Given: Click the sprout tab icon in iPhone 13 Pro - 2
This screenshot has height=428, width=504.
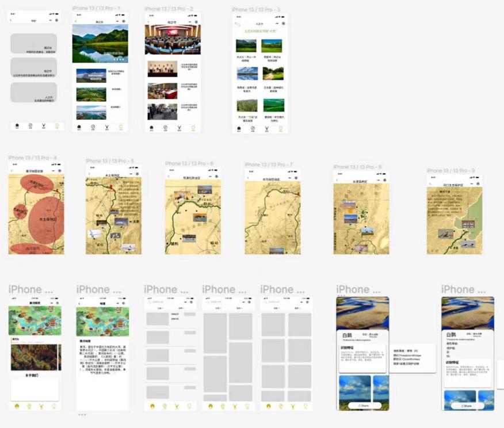Looking at the screenshot, I should [179, 128].
